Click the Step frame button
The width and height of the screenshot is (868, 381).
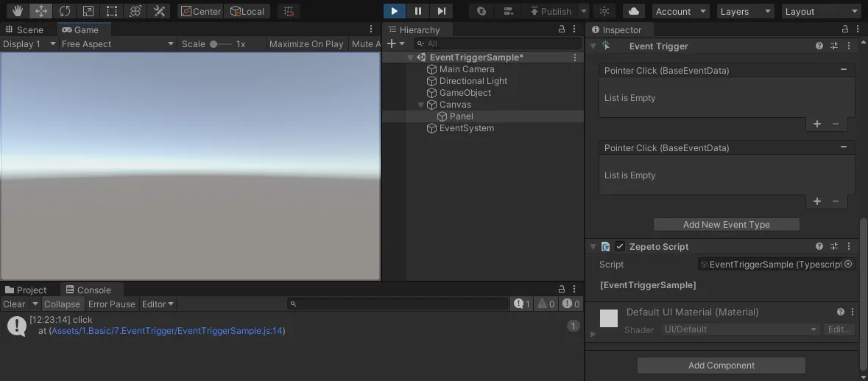[441, 11]
